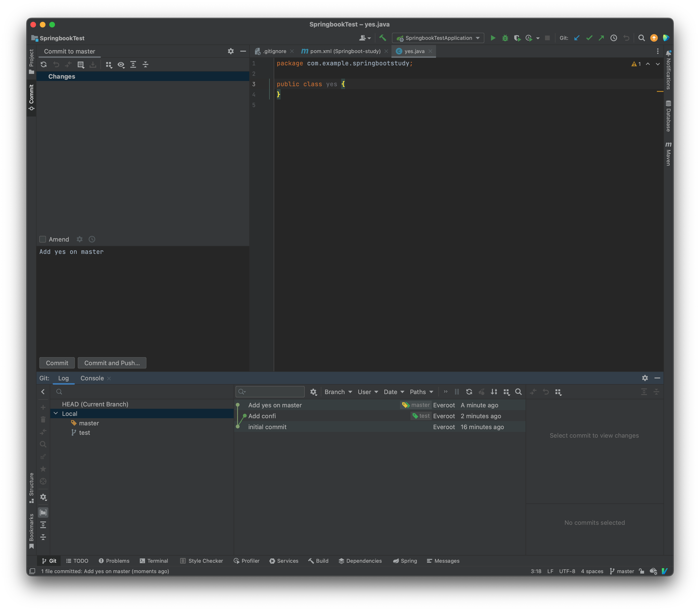Open the Terminal tool window tab

click(x=154, y=561)
